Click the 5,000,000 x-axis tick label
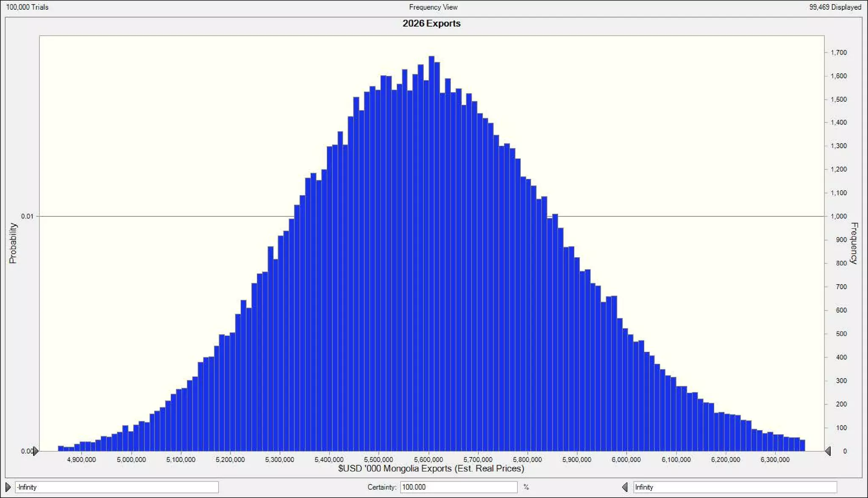 [131, 459]
